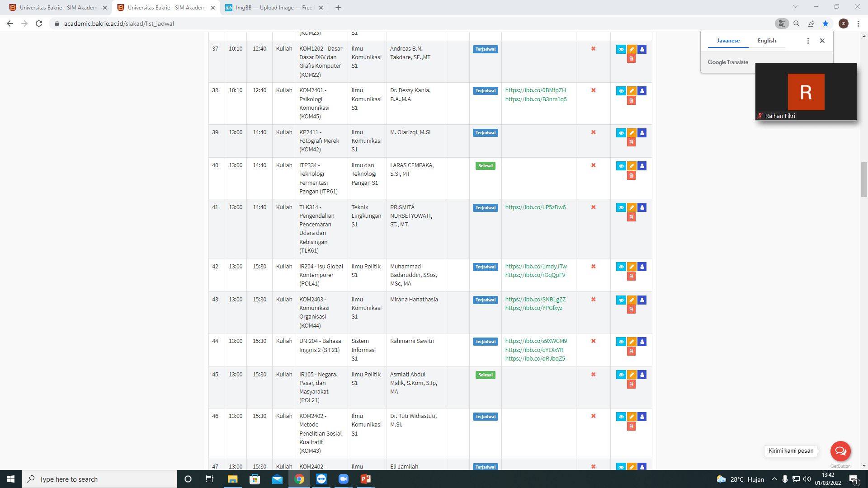Open link https://ibb.co/qRJbqZ5
Image resolution: width=868 pixels, height=488 pixels.
pyautogui.click(x=535, y=359)
